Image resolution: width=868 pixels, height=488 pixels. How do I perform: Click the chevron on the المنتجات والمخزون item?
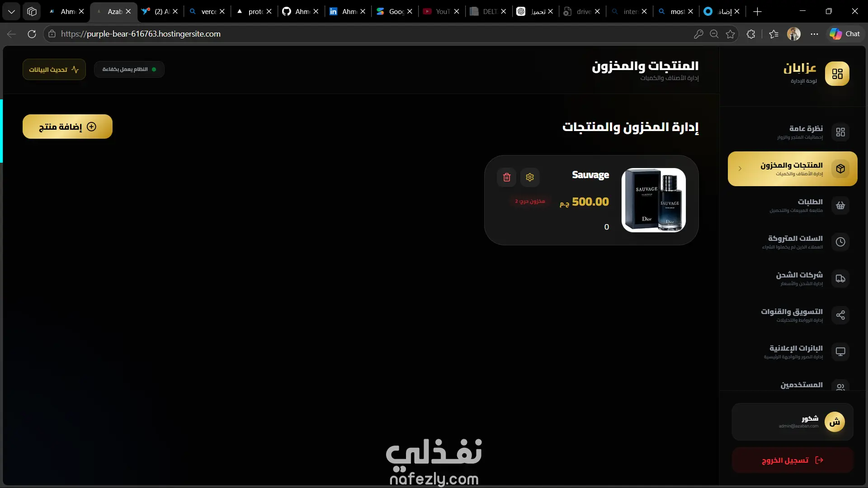tap(740, 169)
